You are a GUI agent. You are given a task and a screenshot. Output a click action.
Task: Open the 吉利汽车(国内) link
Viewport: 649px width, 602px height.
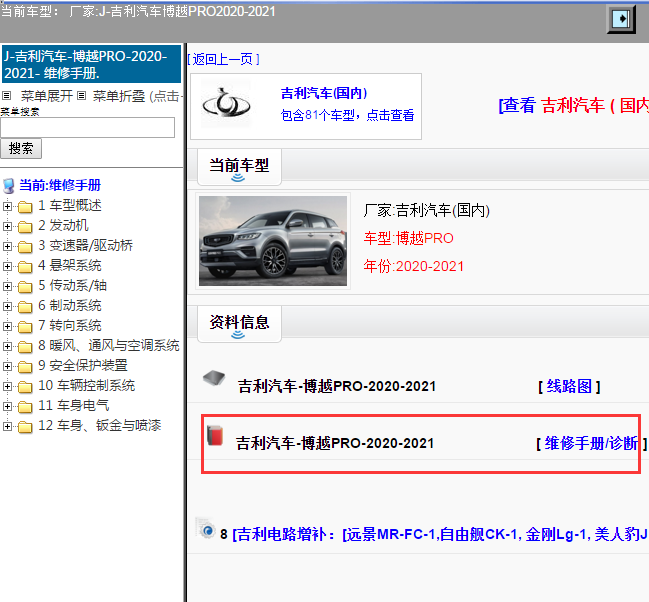[324, 93]
